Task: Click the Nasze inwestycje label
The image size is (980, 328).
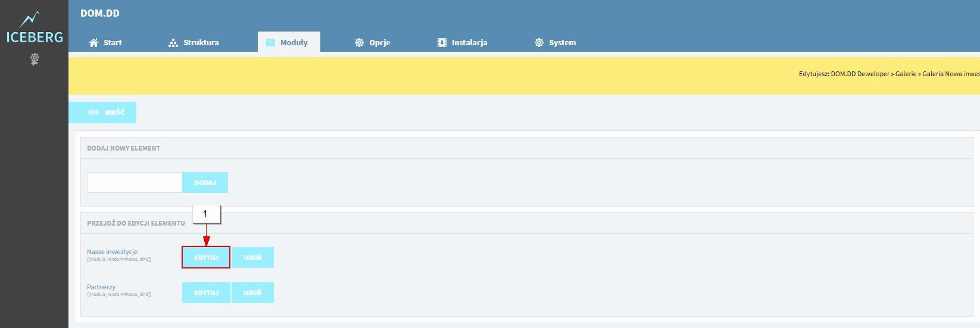Action: coord(112,252)
